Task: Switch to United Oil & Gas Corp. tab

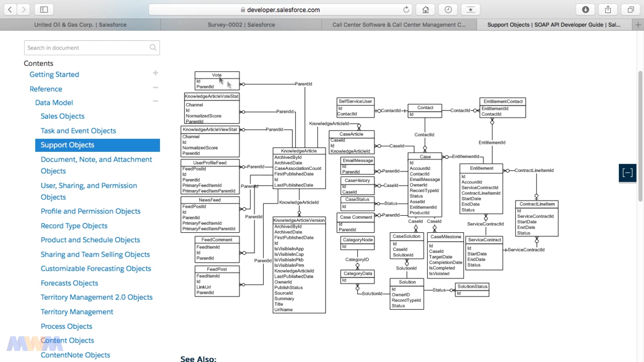Action: click(x=80, y=25)
